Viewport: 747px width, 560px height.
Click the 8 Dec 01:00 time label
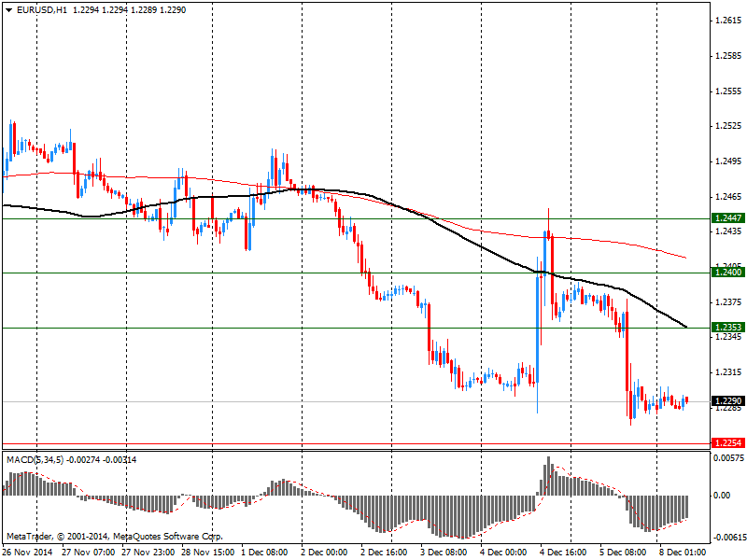tap(683, 553)
